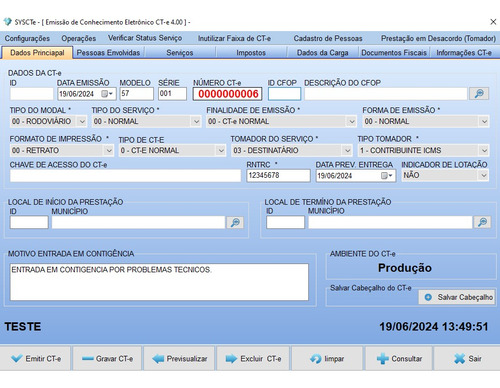Expand the Tipo Tomador dropdown
Image resolution: width=500 pixels, height=388 pixels.
tap(484, 150)
